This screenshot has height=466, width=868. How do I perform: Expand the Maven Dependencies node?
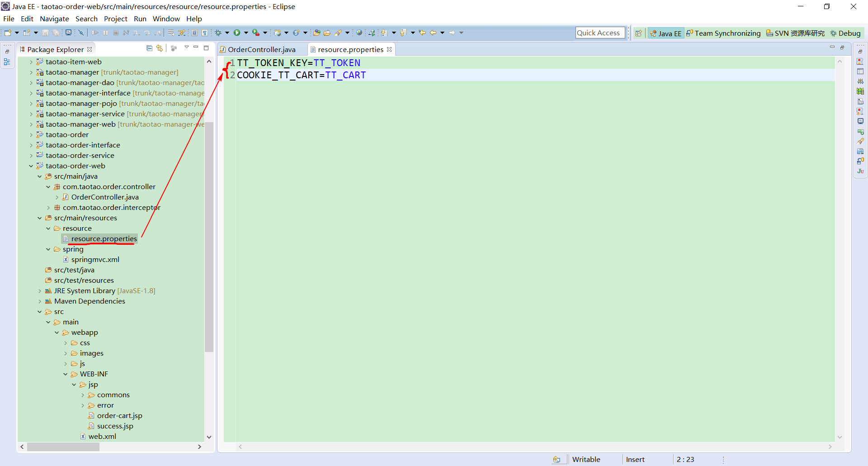click(x=40, y=301)
